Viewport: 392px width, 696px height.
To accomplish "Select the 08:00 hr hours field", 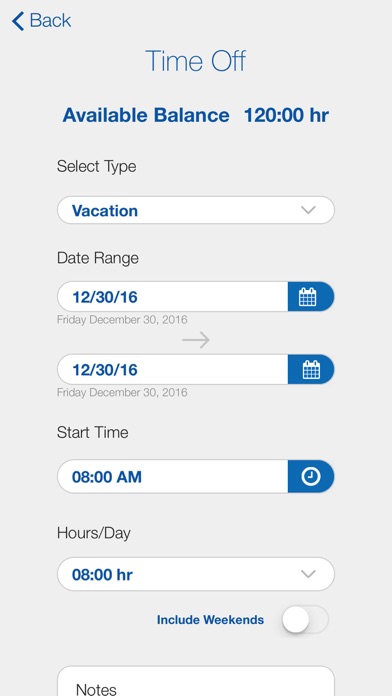I will (196, 574).
